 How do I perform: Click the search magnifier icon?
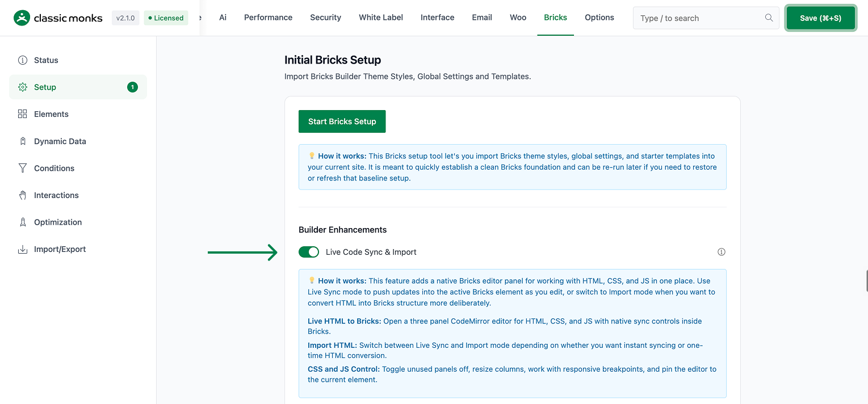(x=769, y=18)
